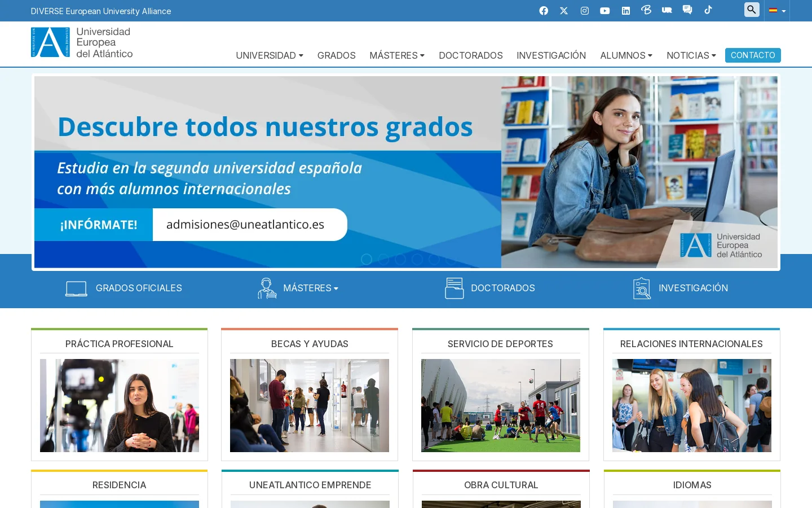Click the 'SERVICIO DE DEPORTES' card heading
812x508 pixels.
(x=500, y=344)
